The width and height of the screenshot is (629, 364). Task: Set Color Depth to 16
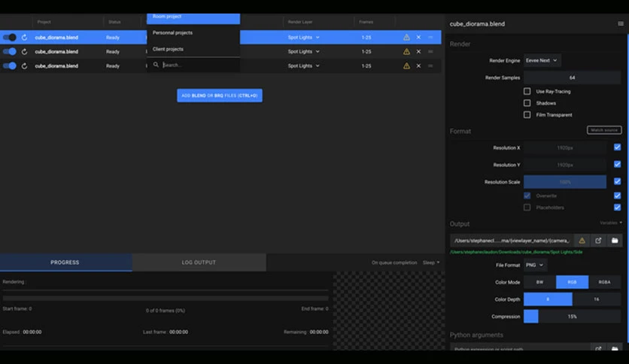(x=597, y=299)
